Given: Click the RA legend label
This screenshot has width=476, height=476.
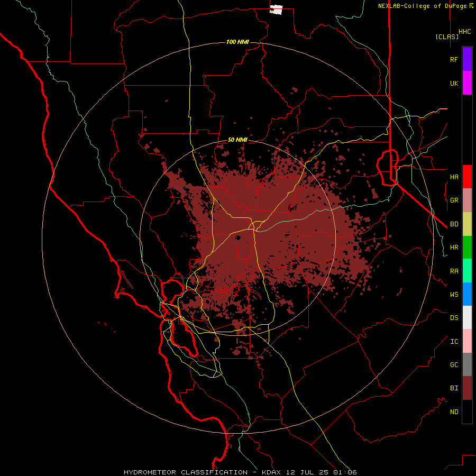Looking at the screenshot, I should point(454,271).
